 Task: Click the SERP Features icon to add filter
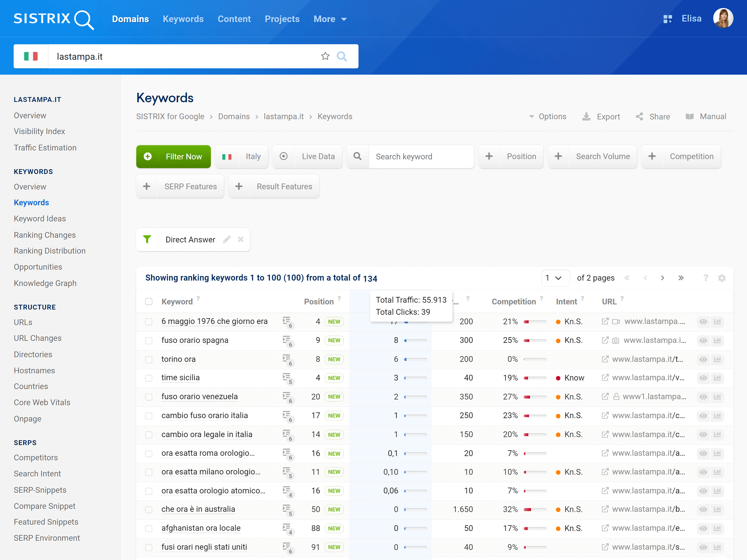point(147,186)
